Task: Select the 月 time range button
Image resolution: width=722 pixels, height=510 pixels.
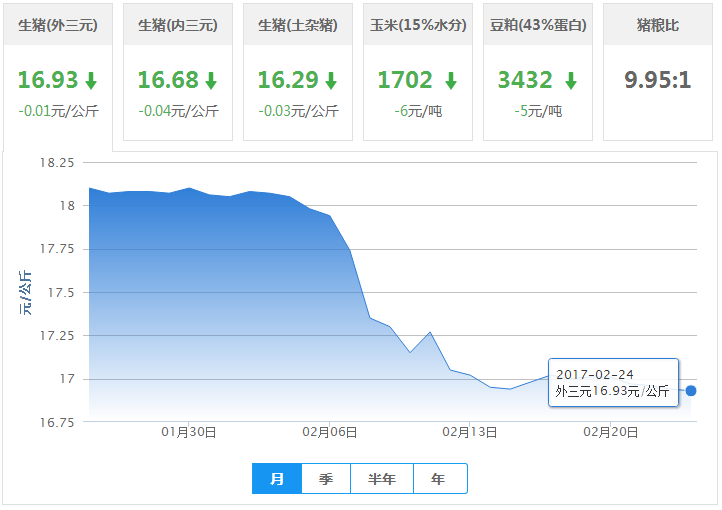Action: [x=277, y=479]
